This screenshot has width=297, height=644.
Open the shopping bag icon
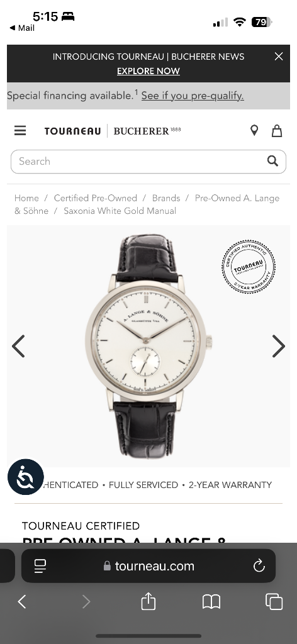point(277,131)
